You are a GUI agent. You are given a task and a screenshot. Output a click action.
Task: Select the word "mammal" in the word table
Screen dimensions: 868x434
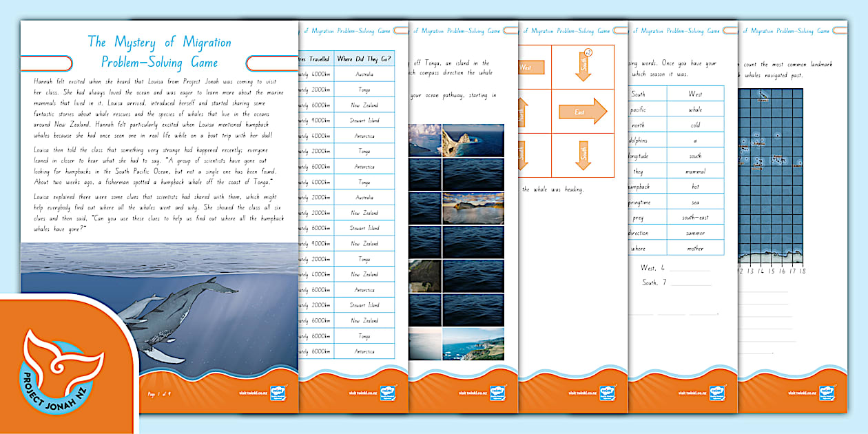(x=695, y=171)
